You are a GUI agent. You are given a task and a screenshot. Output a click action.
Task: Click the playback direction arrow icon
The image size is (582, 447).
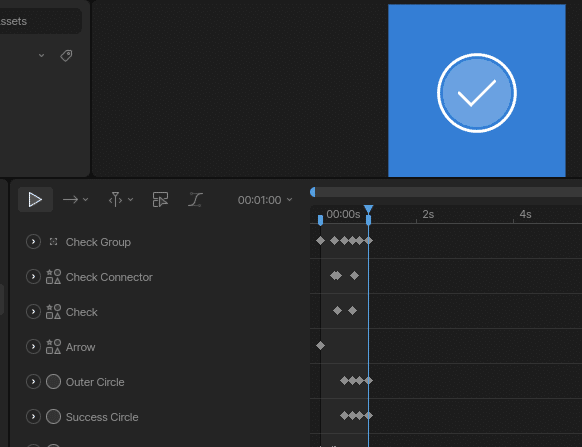coord(70,200)
